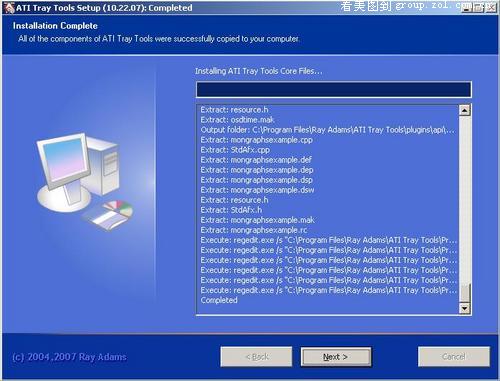500x381 pixels.
Task: Click the ATI Tray Tools title bar icon
Action: click(9, 8)
